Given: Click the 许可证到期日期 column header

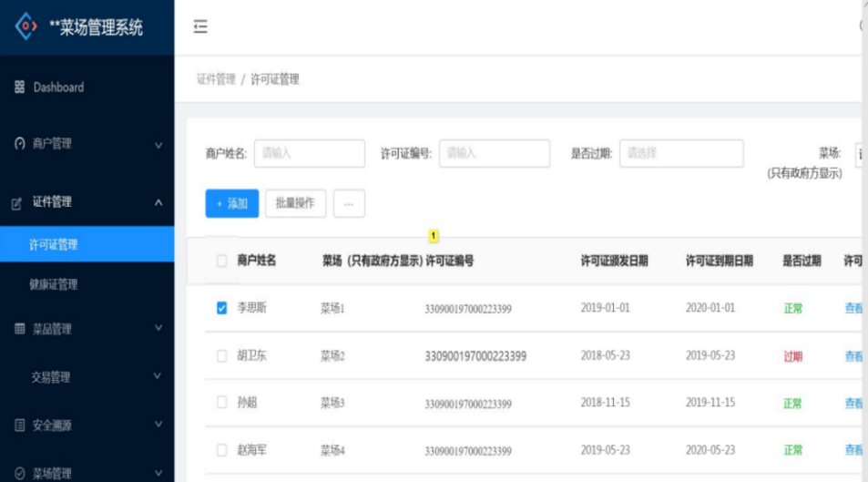Looking at the screenshot, I should tap(720, 261).
